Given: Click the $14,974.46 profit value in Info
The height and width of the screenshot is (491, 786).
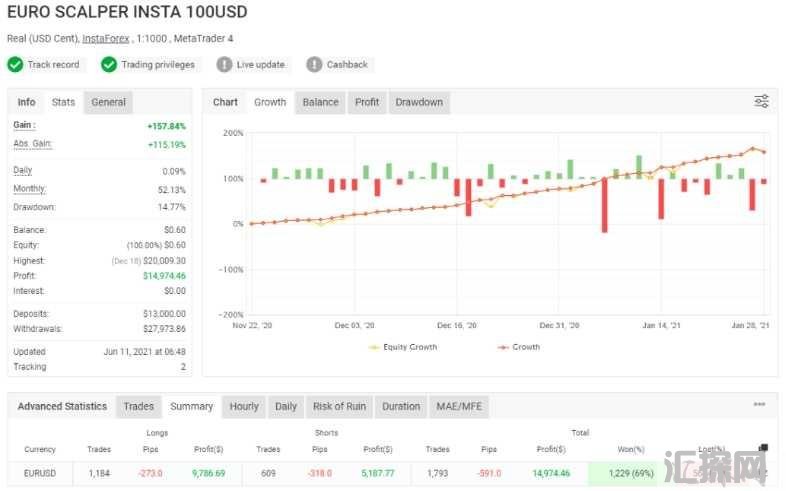Looking at the screenshot, I should click(x=164, y=276).
